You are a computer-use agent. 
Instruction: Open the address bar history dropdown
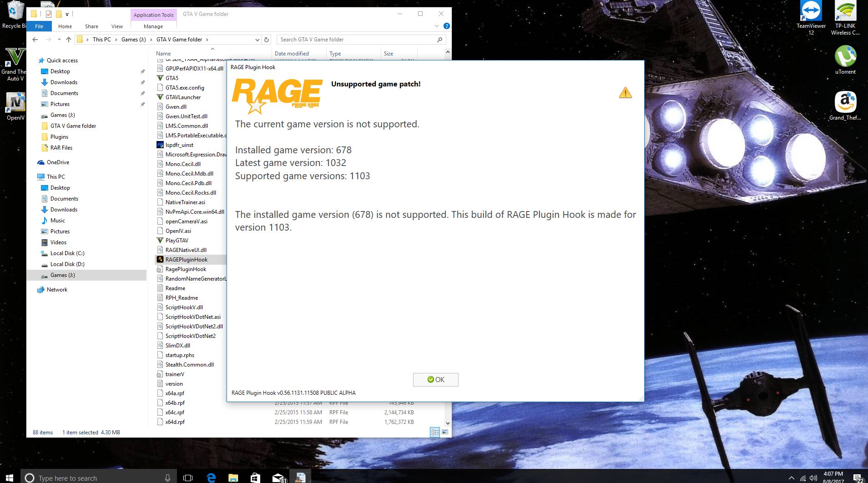[x=257, y=40]
